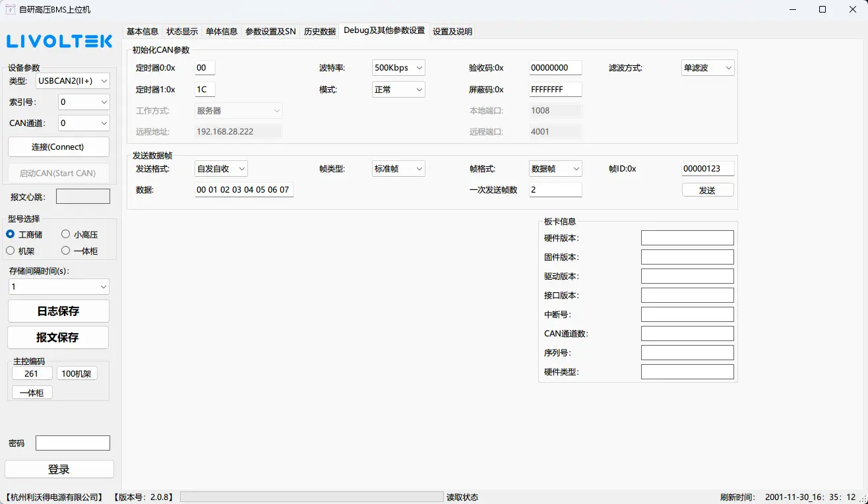Click the 硬件类型 field

(x=687, y=372)
